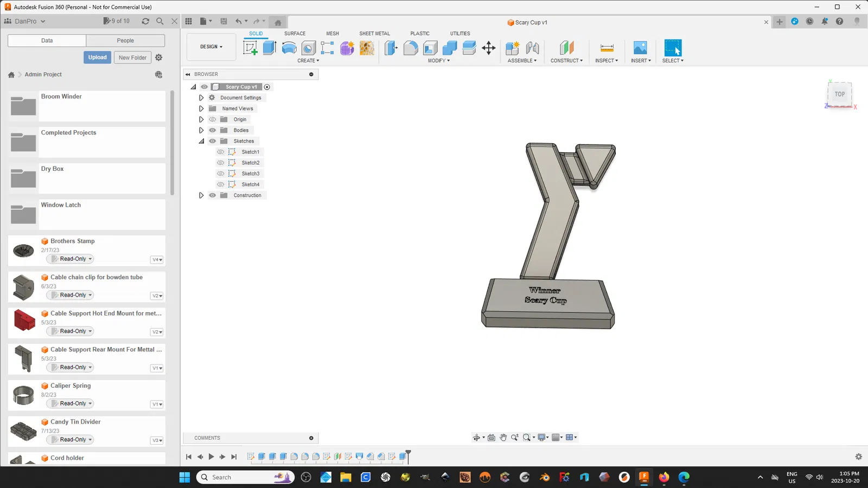868x488 pixels.
Task: Hide the Bodies folder with eye icon
Action: (212, 130)
